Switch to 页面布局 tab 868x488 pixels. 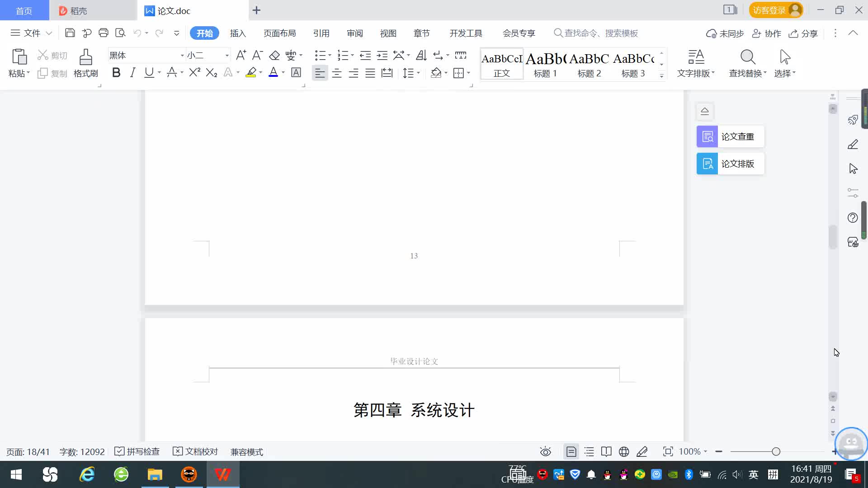(x=279, y=33)
